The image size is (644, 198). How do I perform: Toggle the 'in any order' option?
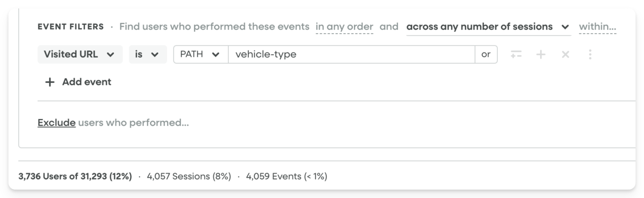(344, 27)
